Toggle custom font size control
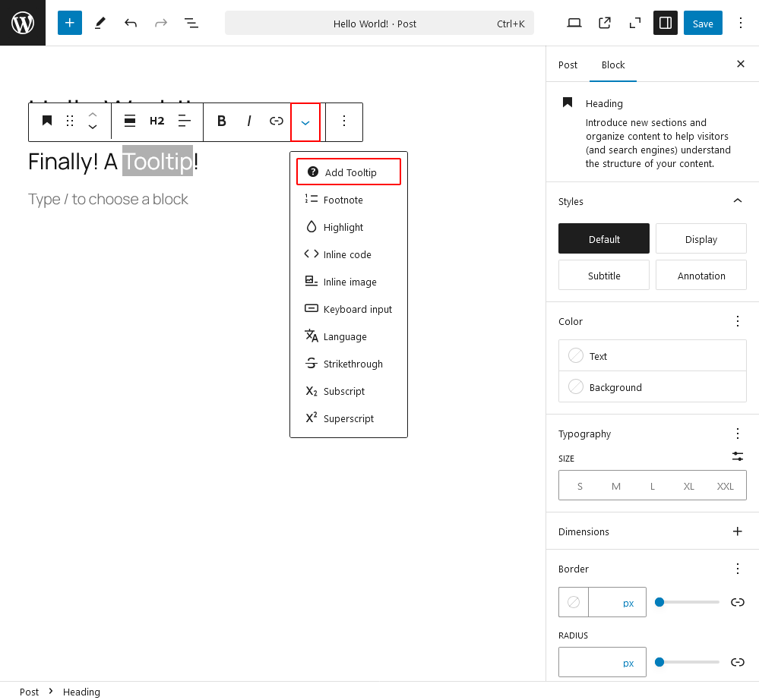 pyautogui.click(x=737, y=456)
